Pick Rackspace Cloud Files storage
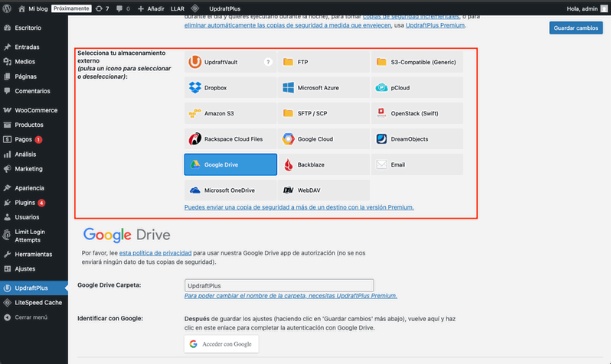611x364 pixels. 230,139
